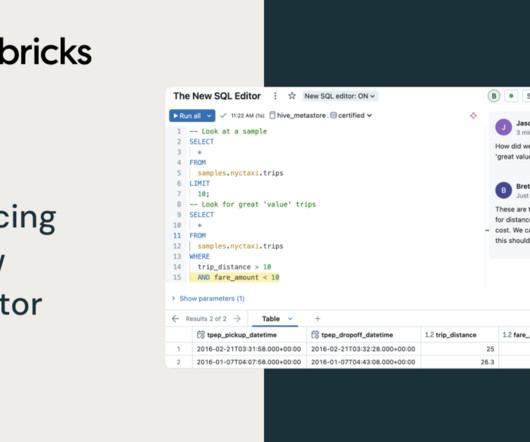This screenshot has height=442, width=530.
Task: Click the dropoff cell 2016-02-21T03:32:28
Action: [x=363, y=349]
